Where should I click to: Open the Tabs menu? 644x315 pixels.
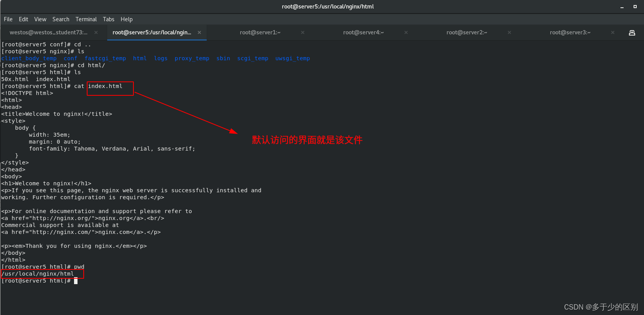[x=108, y=19]
